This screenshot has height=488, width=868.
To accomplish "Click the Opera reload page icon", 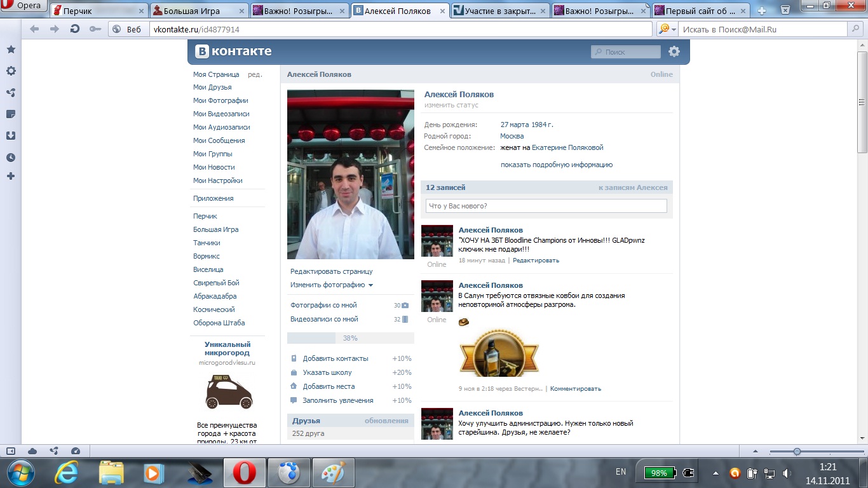I will (x=75, y=29).
